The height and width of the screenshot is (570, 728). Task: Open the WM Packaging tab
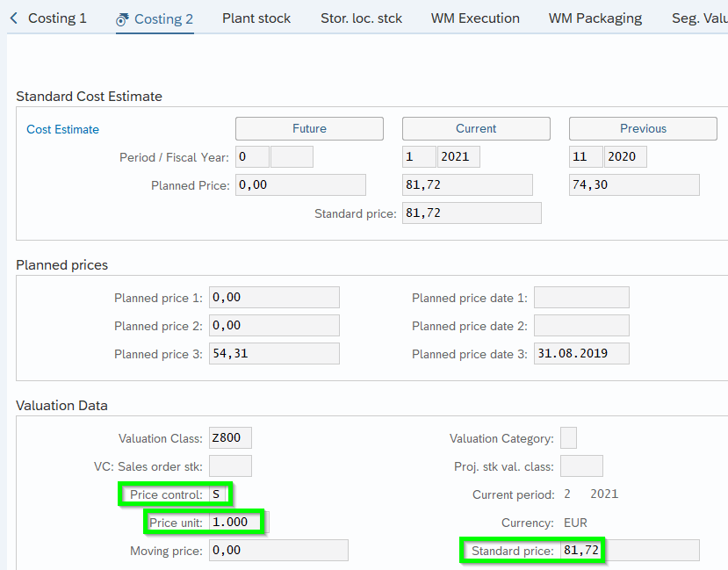click(x=595, y=18)
